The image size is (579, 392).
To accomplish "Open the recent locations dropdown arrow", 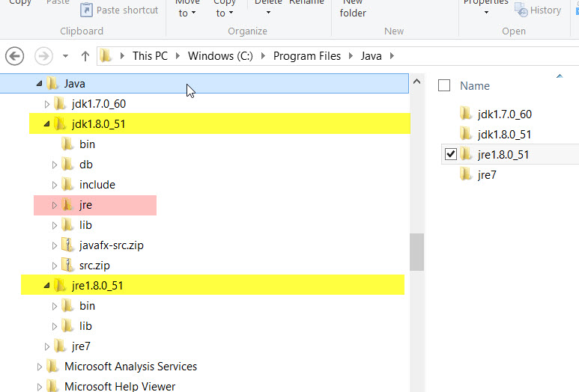I will point(65,56).
